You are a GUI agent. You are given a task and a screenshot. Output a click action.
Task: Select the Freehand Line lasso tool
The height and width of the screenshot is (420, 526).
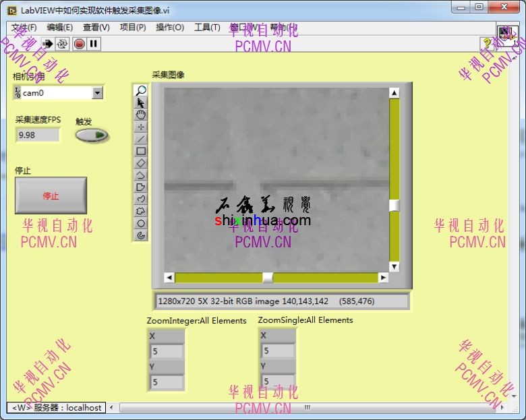click(141, 200)
